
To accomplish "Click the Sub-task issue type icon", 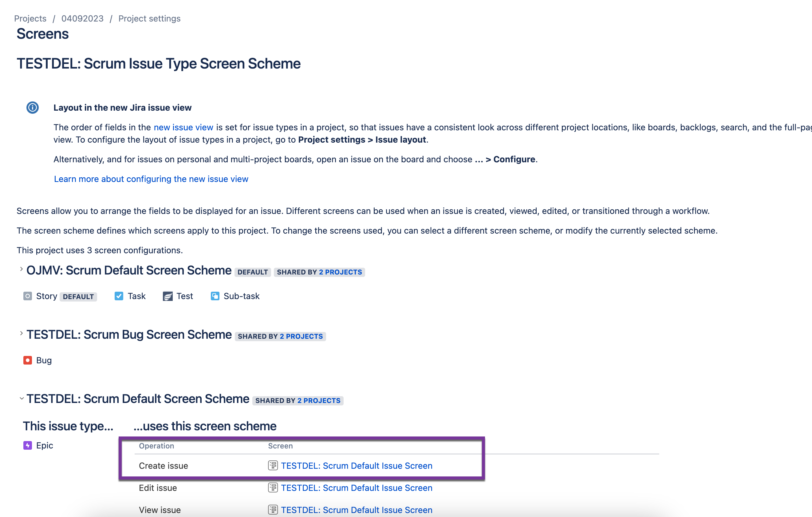I will pos(215,296).
